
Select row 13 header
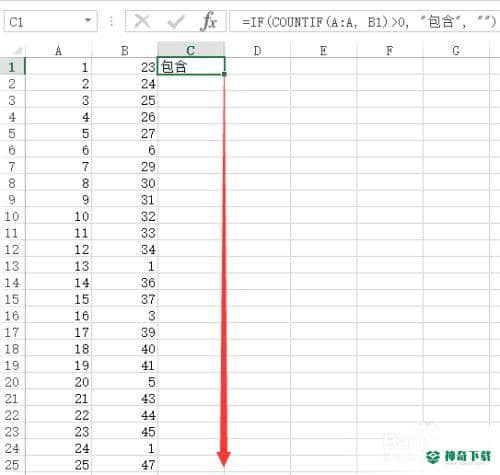click(x=12, y=266)
